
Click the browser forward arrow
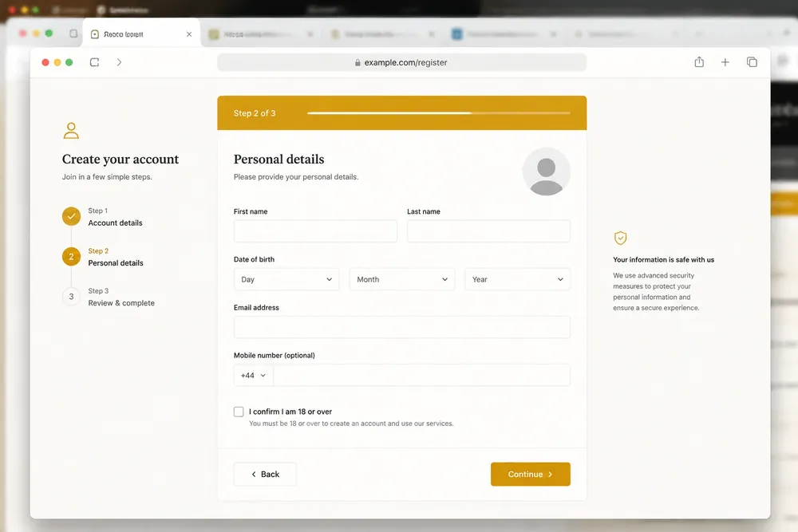[119, 62]
